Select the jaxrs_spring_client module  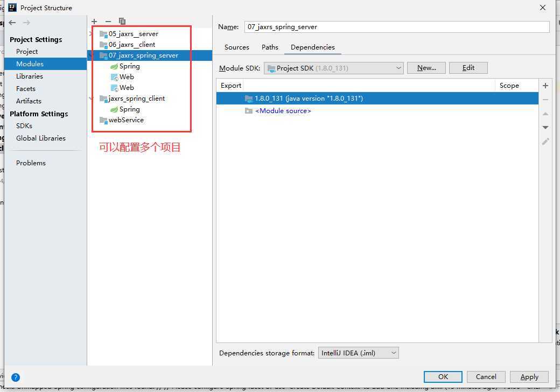[x=132, y=99]
